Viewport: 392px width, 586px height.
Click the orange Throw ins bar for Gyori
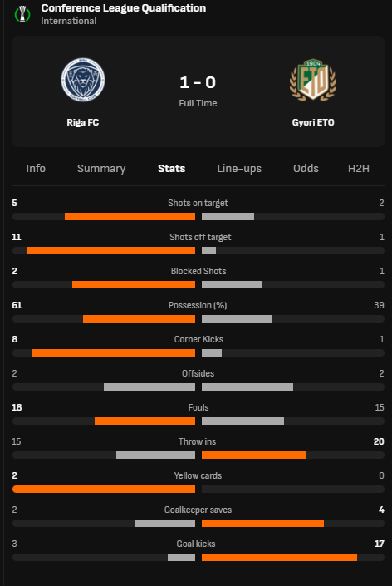(253, 456)
